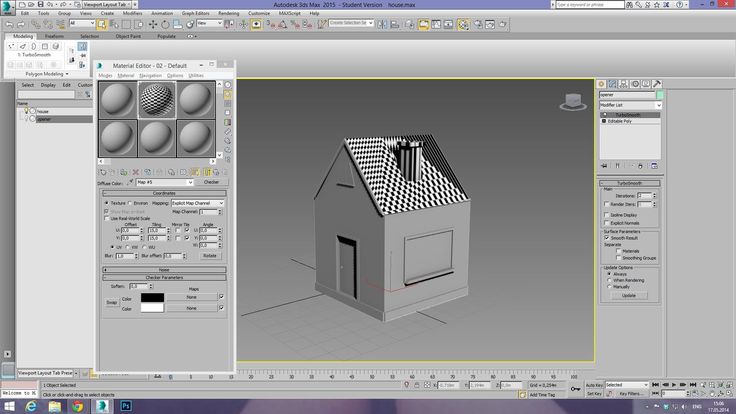Open the Rendering menu
The width and height of the screenshot is (736, 414).
click(x=229, y=13)
